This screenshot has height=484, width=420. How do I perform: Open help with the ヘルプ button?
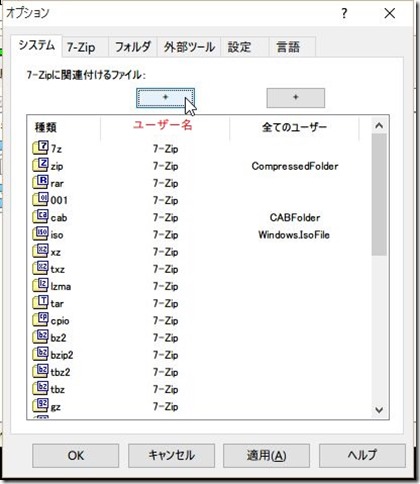[x=362, y=455]
